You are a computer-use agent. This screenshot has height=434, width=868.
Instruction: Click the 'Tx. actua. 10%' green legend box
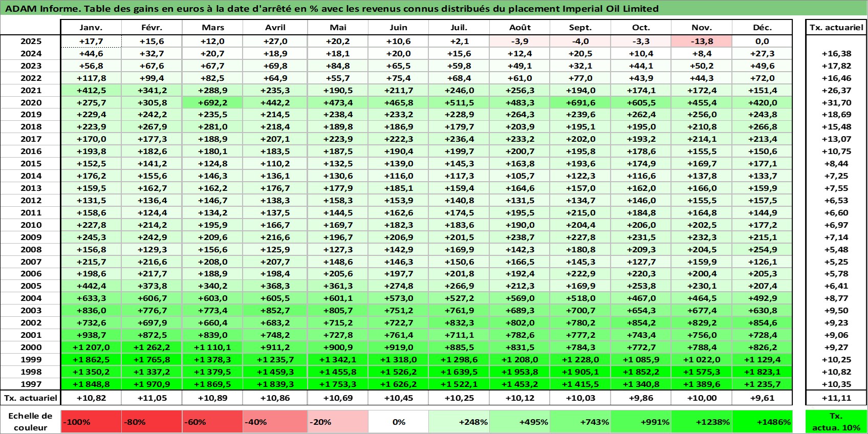[836, 422]
